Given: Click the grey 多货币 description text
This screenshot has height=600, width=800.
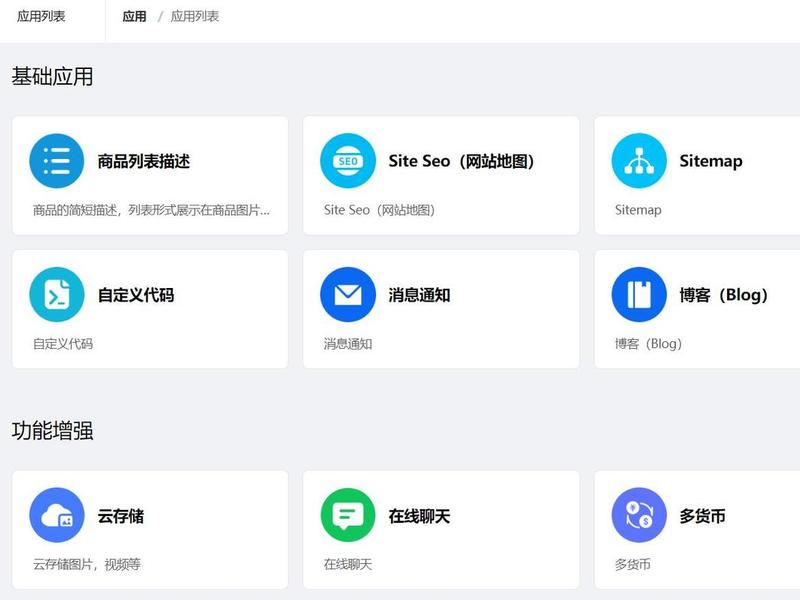Looking at the screenshot, I should click(x=633, y=565).
